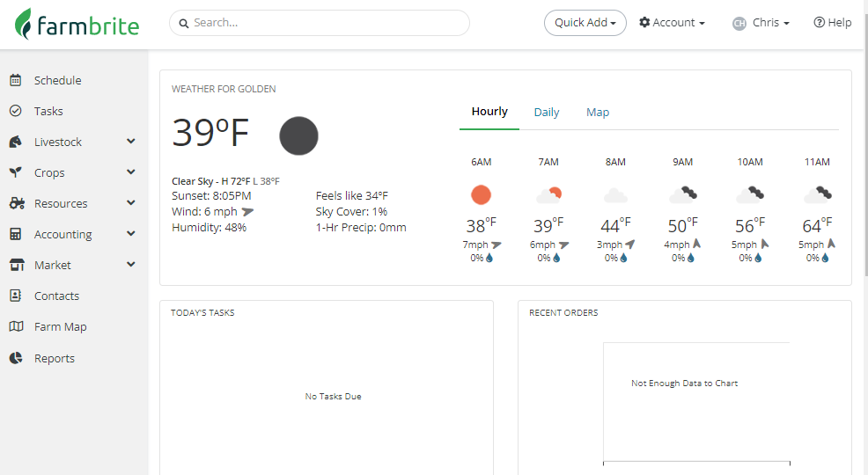Click the 6AM precipitation droplet icon
Image resolution: width=868 pixels, height=475 pixels.
tap(489, 258)
